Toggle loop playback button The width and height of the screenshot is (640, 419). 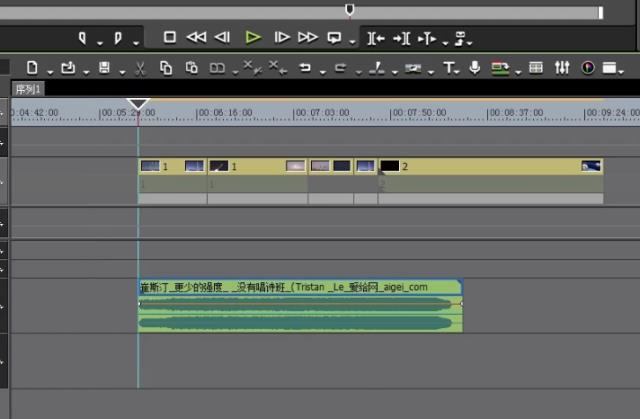click(x=334, y=38)
